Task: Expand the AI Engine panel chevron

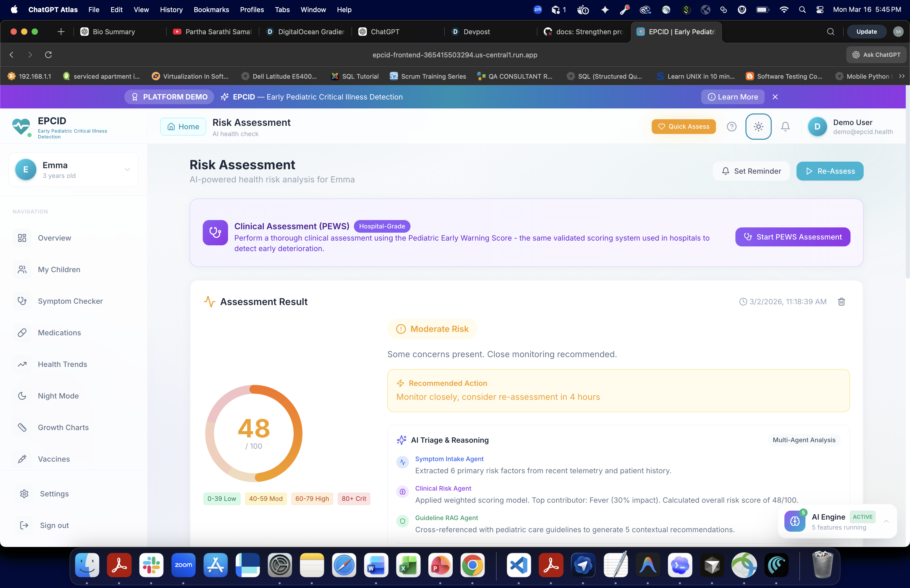Action: click(x=886, y=521)
